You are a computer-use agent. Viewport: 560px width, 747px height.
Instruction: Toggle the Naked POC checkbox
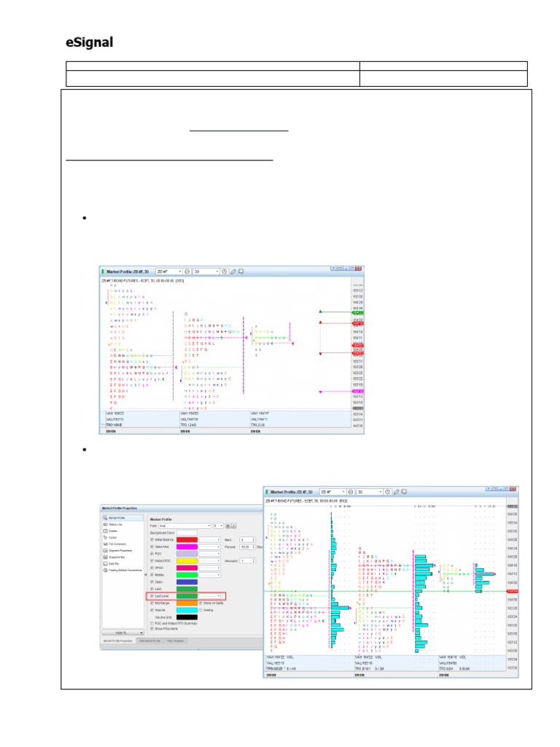click(x=152, y=561)
